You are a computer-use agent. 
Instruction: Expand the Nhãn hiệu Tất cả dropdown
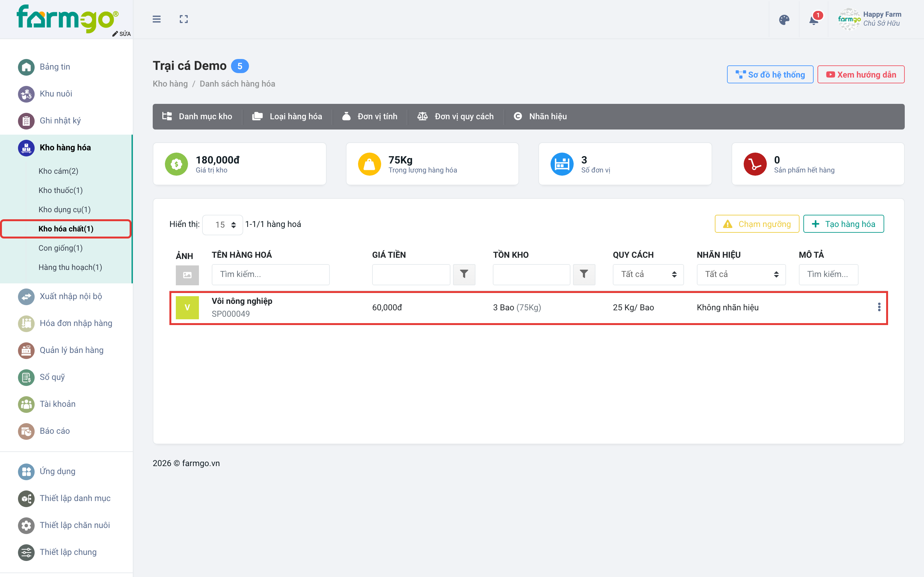tap(741, 274)
